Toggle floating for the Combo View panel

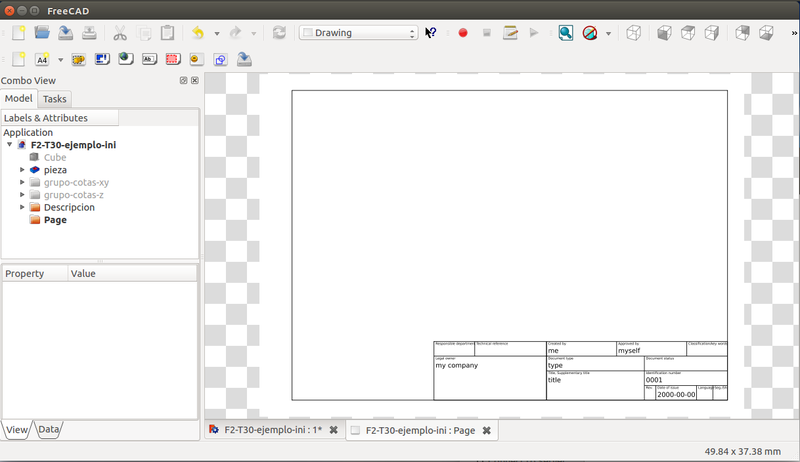coord(183,80)
